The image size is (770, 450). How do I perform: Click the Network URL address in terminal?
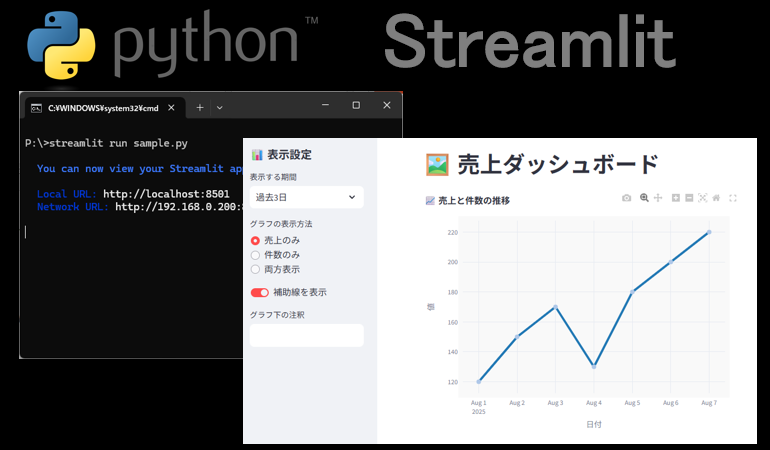coord(179,207)
